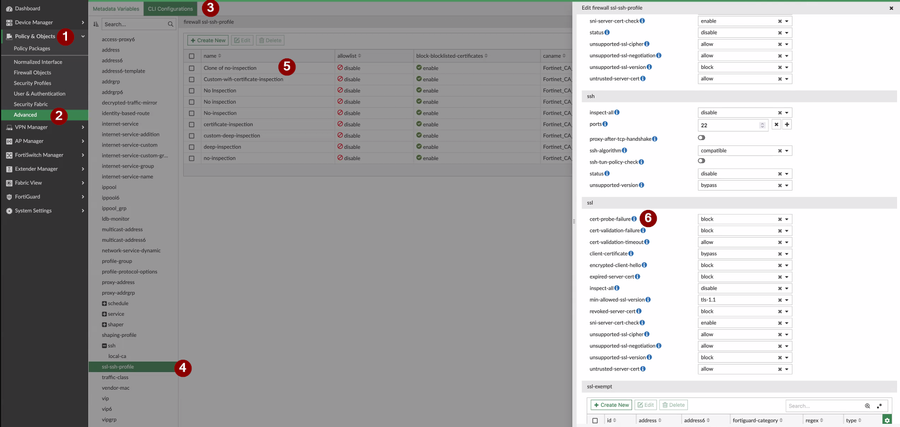This screenshot has height=427, width=900.
Task: Click the info icon next to ports
Action: [606, 124]
